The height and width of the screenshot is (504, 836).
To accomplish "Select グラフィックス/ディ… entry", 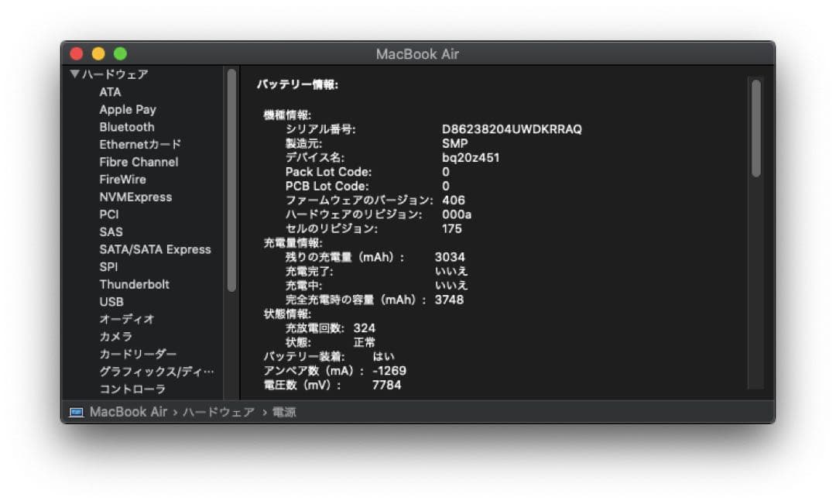I will click(x=156, y=372).
